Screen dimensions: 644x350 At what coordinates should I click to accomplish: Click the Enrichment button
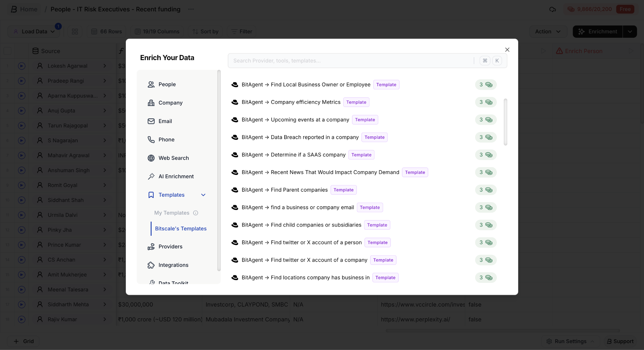coord(597,31)
